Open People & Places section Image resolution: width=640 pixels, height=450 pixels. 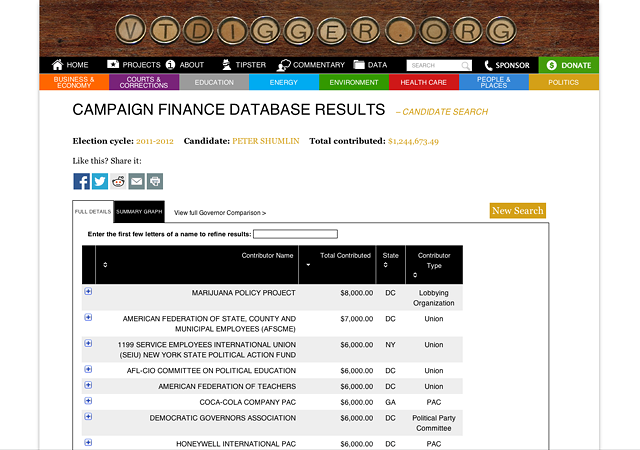tap(494, 82)
